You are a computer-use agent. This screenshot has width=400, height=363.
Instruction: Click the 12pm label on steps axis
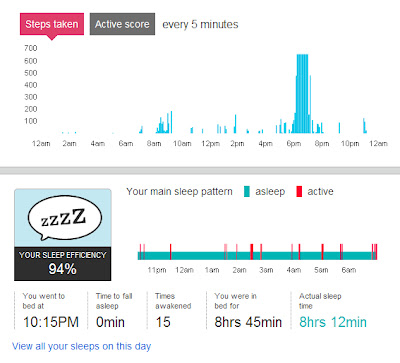coord(210,144)
